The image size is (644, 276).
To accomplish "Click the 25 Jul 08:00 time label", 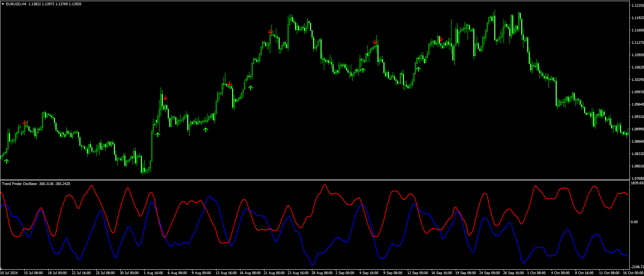I will coord(105,273).
